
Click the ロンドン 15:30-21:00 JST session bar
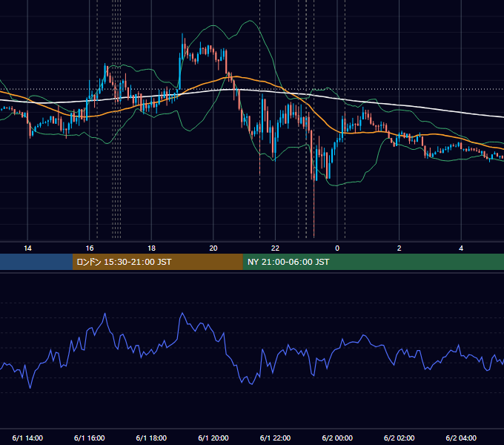pyautogui.click(x=157, y=262)
